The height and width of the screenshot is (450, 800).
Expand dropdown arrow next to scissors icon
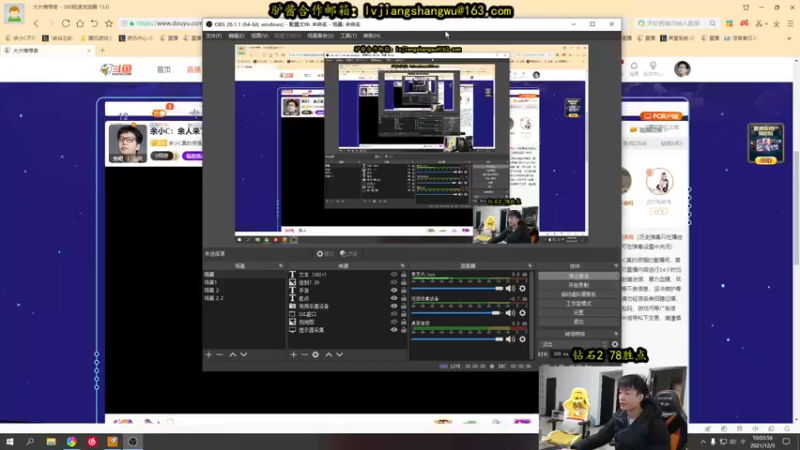766,24
